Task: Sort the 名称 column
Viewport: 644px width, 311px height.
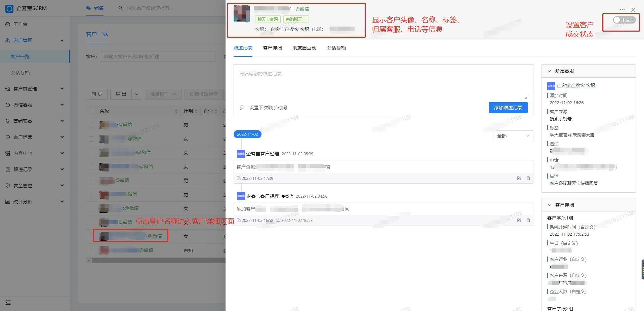Action: [176, 111]
